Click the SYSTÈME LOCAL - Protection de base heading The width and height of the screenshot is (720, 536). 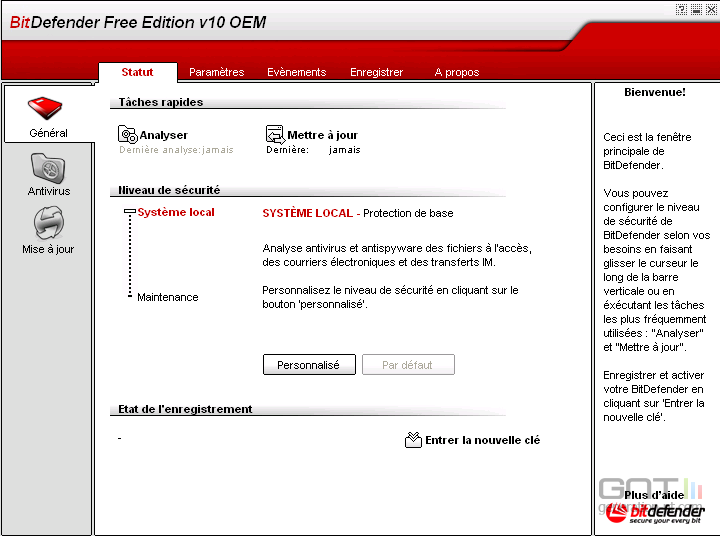[358, 213]
